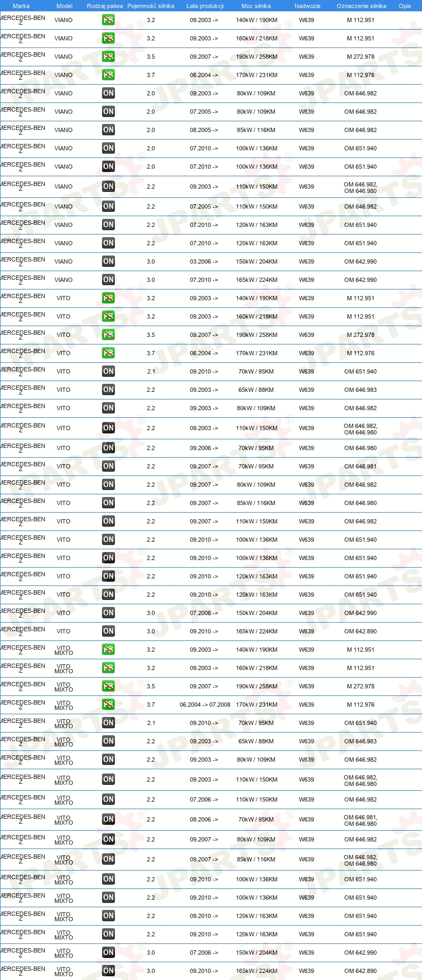Viewport: 422px width, 980px height.
Task: Click the PB icon in plain VITO 190kW / 258KM row
Action: tap(108, 335)
